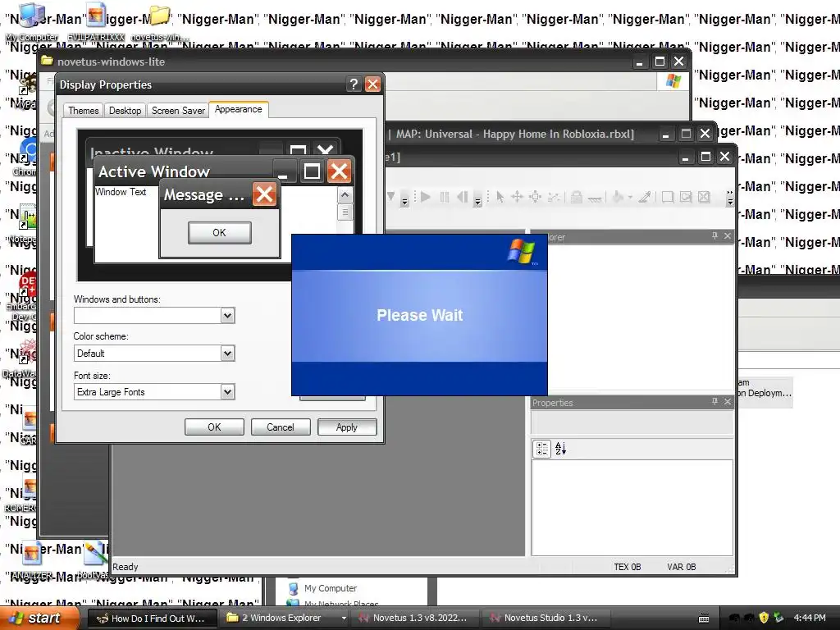
Task: Click the Windows flag logo in novetus-windows-lite window
Action: [673, 81]
